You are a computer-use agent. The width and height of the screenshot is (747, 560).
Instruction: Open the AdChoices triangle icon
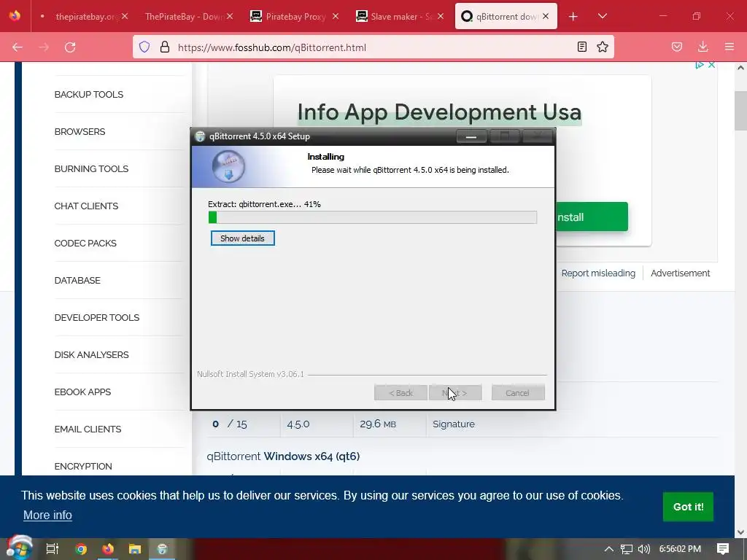click(x=700, y=65)
